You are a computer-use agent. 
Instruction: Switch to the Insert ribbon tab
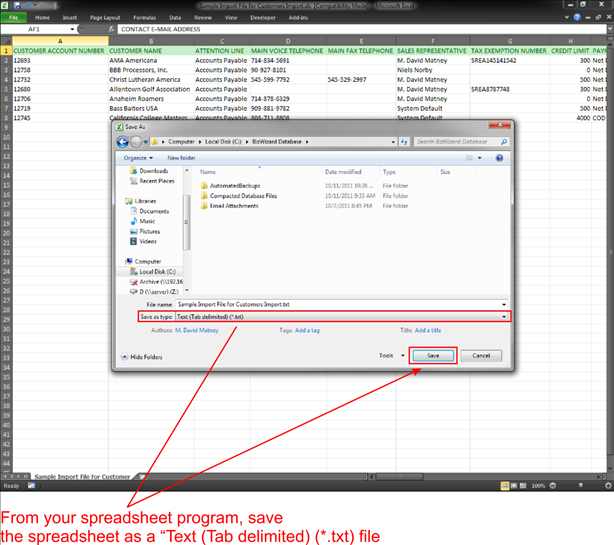[x=70, y=18]
